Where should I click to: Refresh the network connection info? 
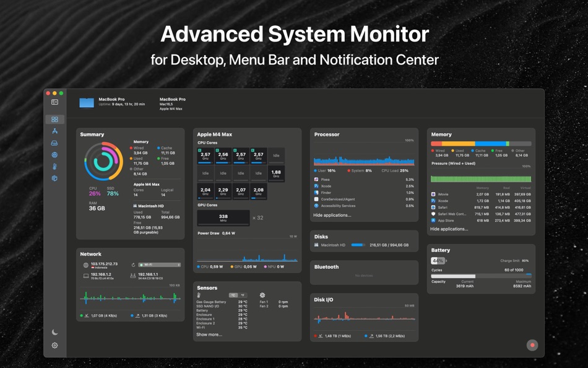click(133, 265)
